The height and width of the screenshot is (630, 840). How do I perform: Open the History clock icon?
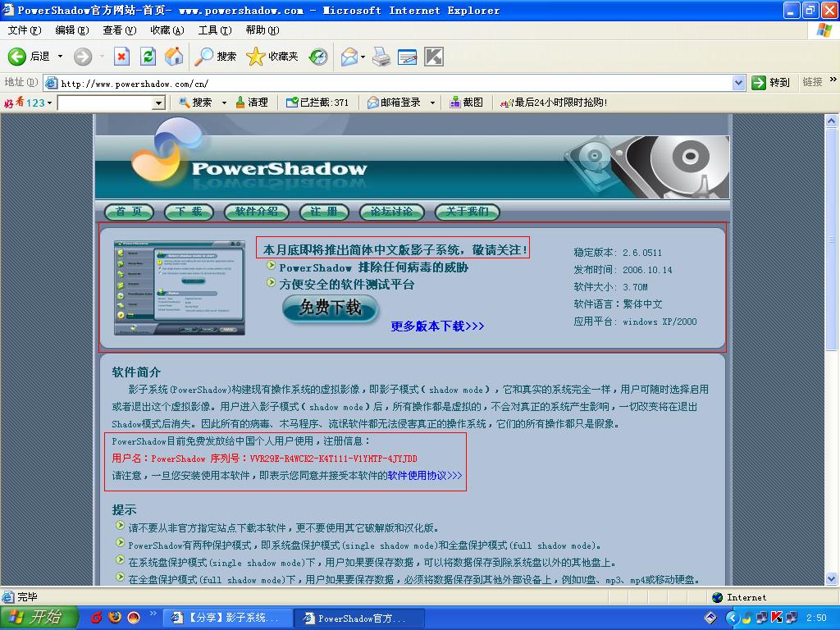[x=319, y=57]
